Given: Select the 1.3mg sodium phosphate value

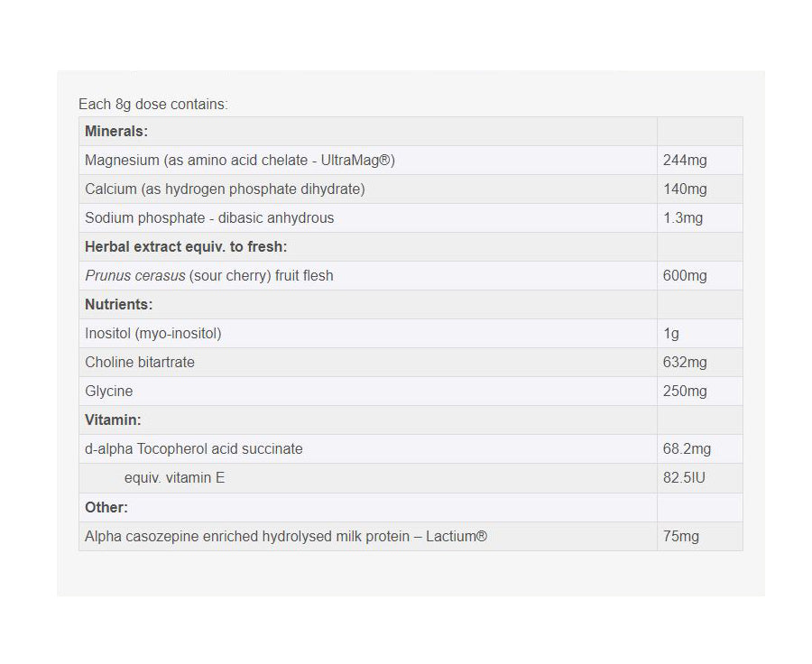Looking at the screenshot, I should point(683,218).
